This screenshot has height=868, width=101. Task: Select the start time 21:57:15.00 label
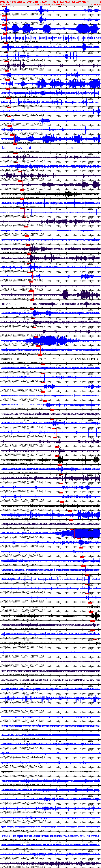coord(5,4)
